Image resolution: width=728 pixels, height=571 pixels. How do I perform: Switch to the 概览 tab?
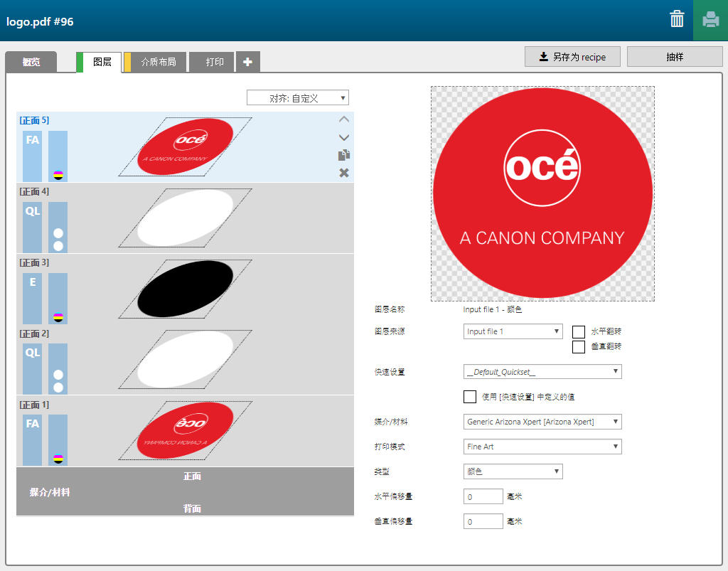click(31, 62)
